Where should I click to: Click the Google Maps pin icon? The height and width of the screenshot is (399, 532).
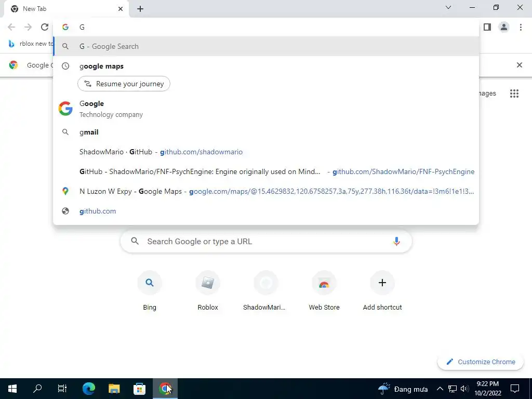coord(65,191)
